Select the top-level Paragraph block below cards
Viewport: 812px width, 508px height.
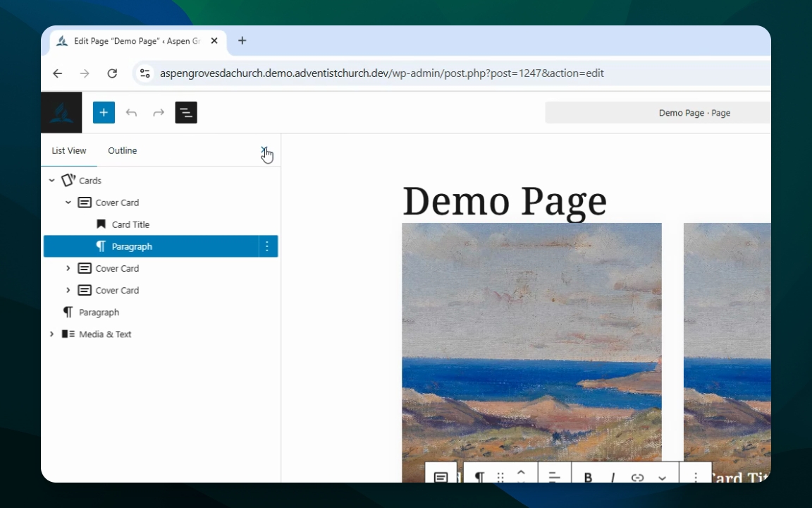[x=161, y=312]
